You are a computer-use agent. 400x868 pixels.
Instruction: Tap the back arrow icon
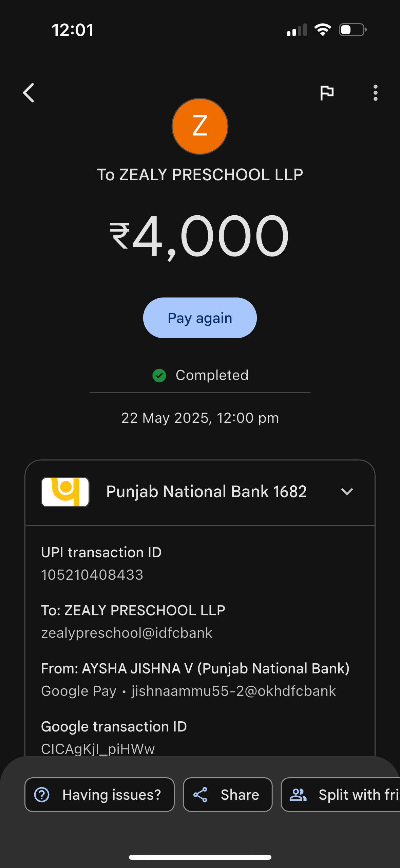(x=29, y=93)
